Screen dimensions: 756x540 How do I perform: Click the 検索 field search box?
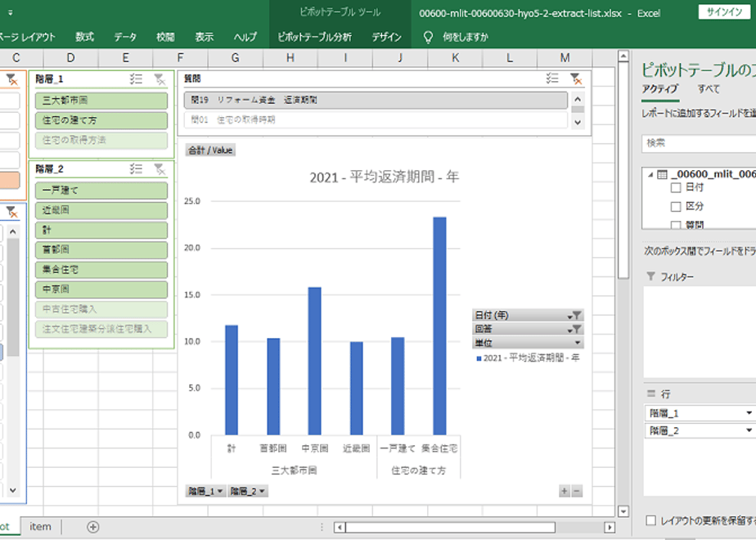(699, 143)
